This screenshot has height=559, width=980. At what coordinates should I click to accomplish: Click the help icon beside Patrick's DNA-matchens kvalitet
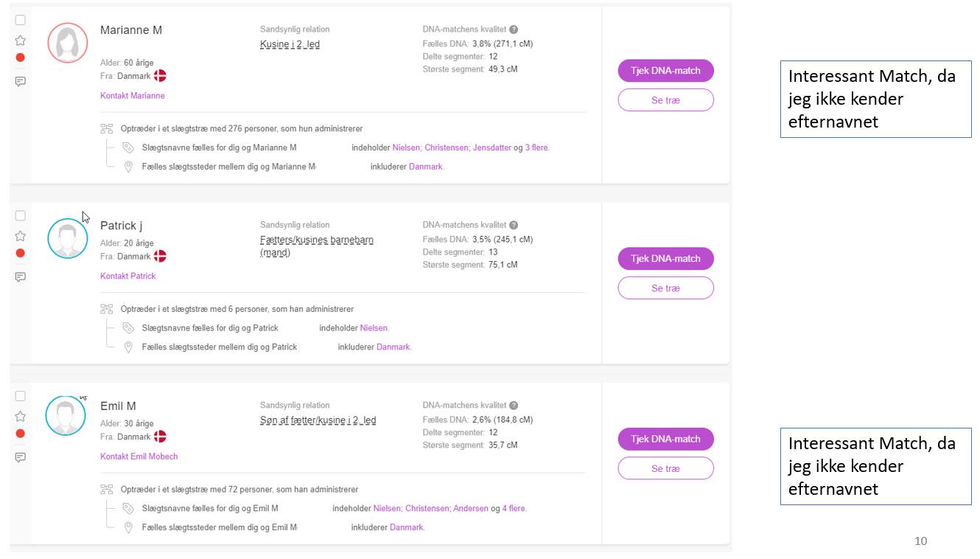[514, 225]
